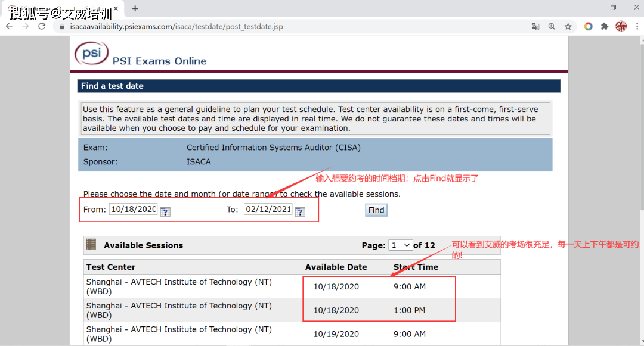644x346 pixels.
Task: Click the address bar URL
Action: click(x=177, y=27)
